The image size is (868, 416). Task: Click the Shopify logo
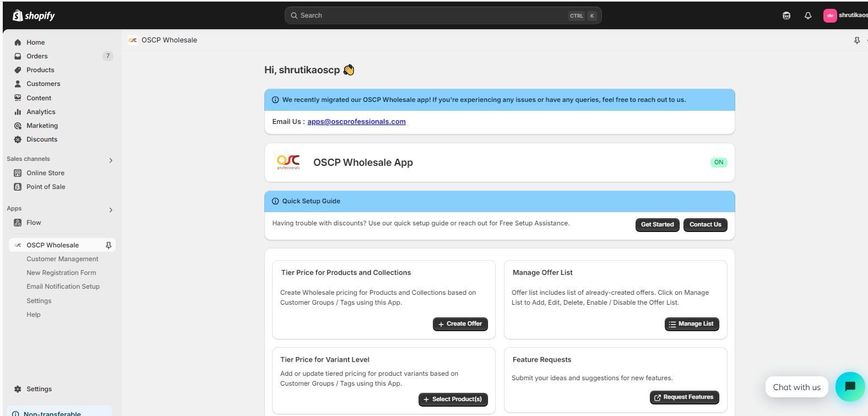34,15
